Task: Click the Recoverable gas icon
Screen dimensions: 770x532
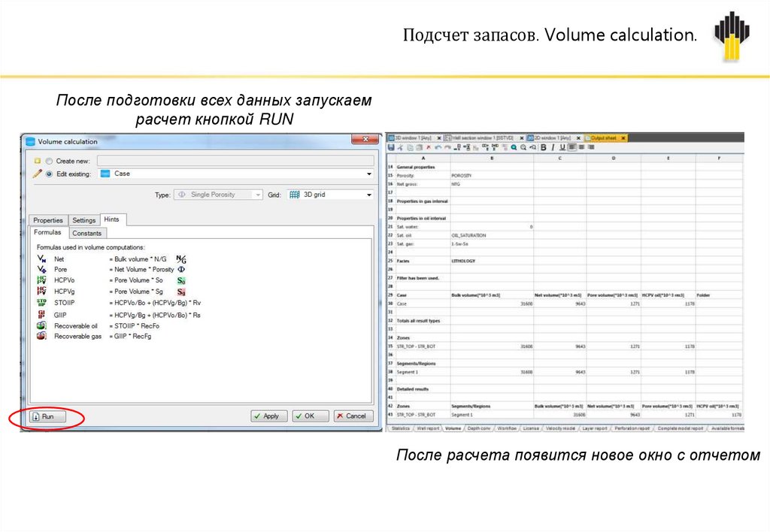Action: [x=42, y=336]
